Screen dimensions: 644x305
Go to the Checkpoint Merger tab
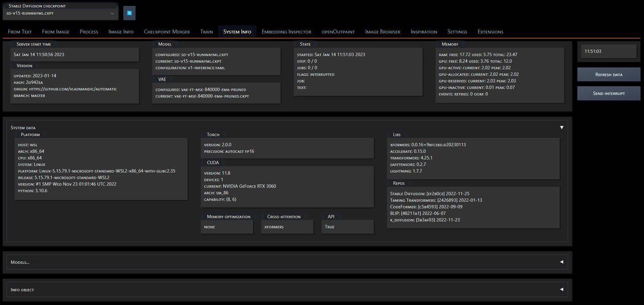point(167,31)
